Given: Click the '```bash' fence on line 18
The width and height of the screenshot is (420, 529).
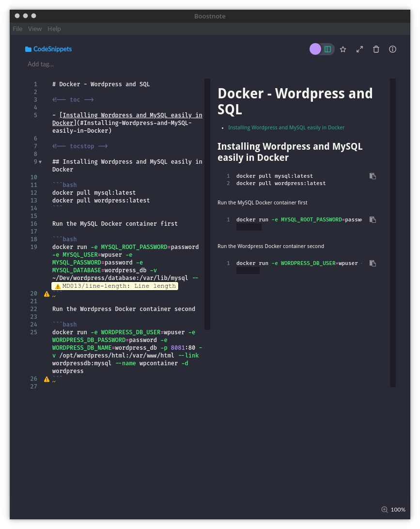Looking at the screenshot, I should point(64,239).
